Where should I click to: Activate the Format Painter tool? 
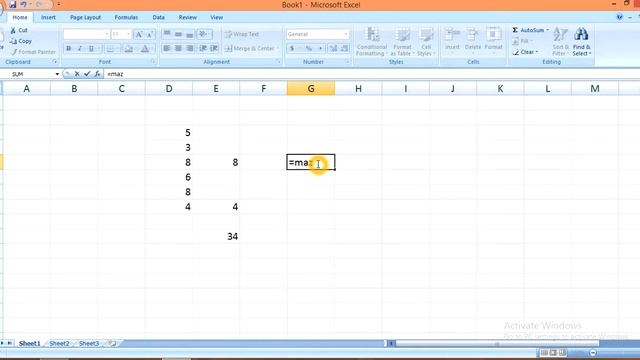[x=33, y=52]
